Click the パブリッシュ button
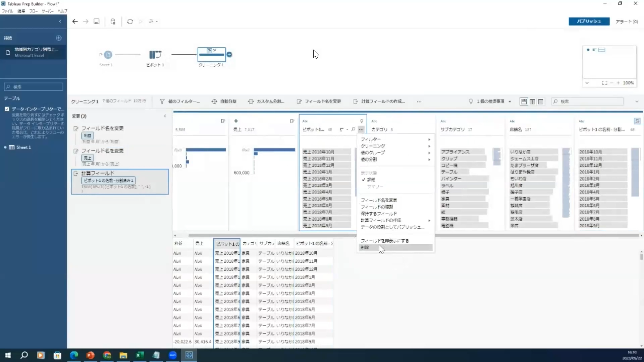644x362 pixels. coord(589,21)
